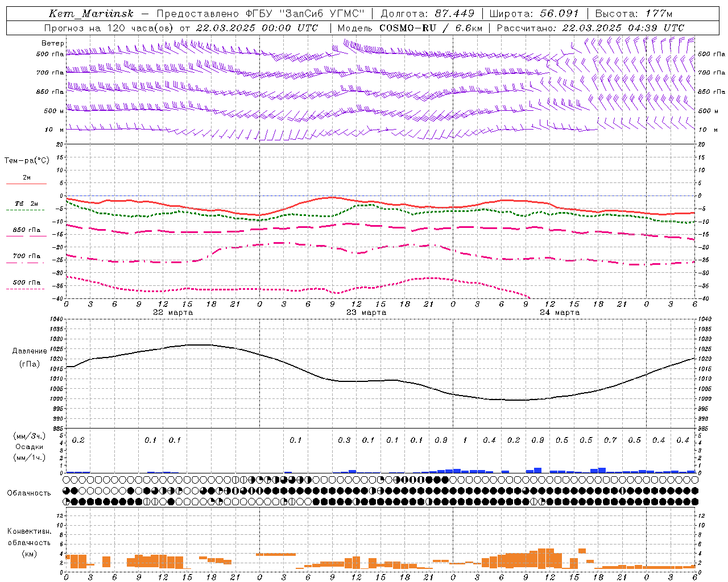The height and width of the screenshot is (582, 728).
Task: Click the 3-hour precipitation value 0.7
Action: [610, 440]
